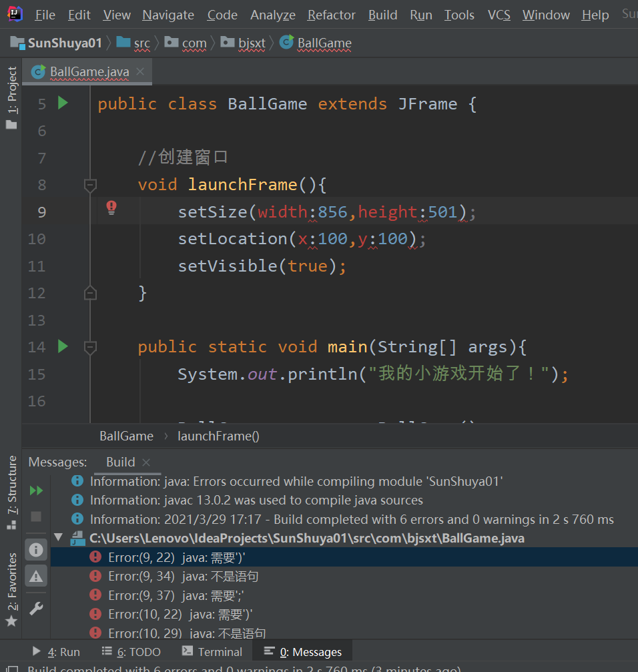Open the Favorites tool window
This screenshot has height=672, width=638.
click(11, 590)
